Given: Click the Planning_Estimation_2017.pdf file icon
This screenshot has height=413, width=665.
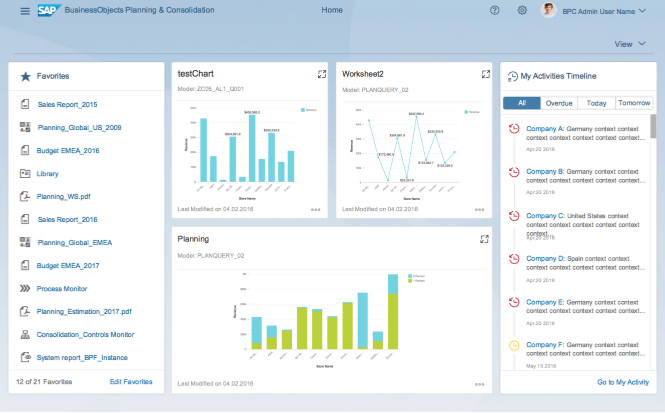Looking at the screenshot, I should tap(25, 311).
